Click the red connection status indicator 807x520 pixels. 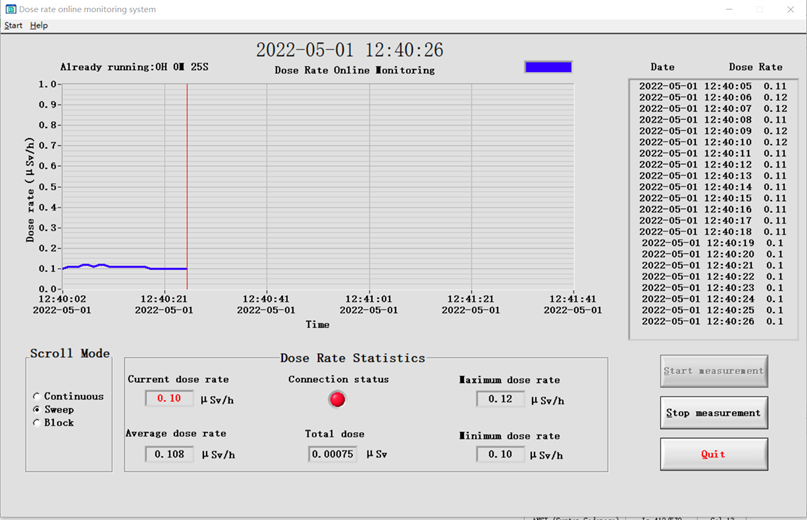337,400
